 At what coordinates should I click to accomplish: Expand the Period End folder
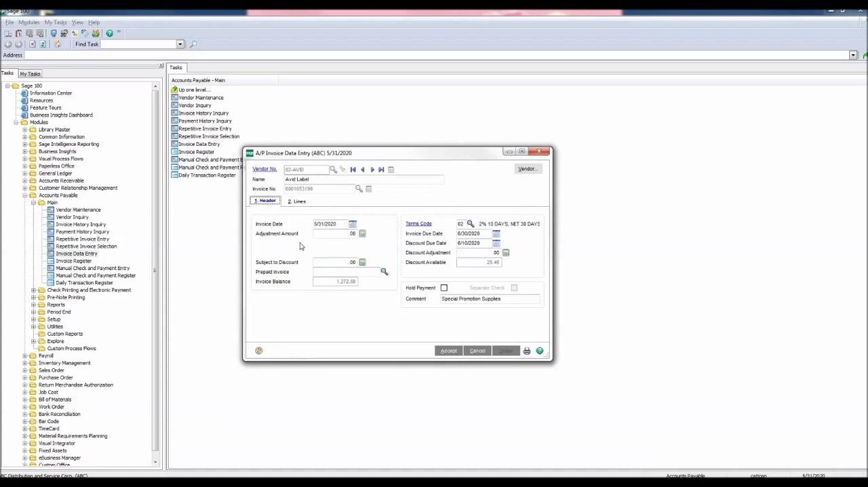[x=33, y=312]
